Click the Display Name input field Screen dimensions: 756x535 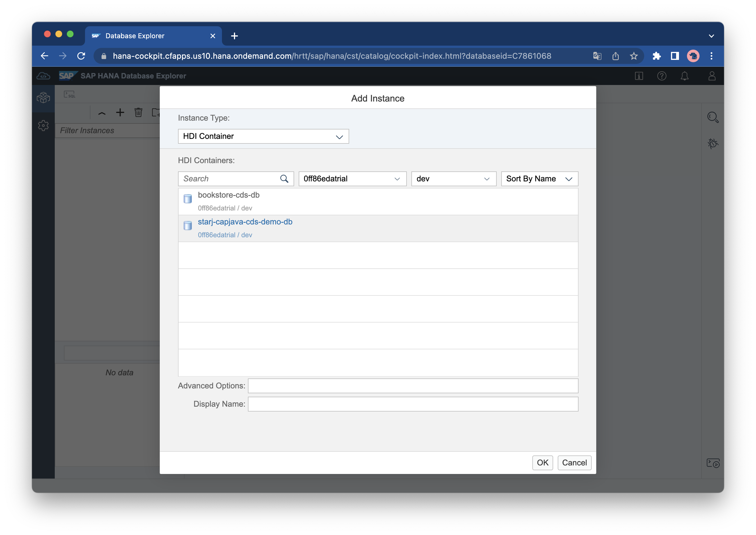point(413,404)
